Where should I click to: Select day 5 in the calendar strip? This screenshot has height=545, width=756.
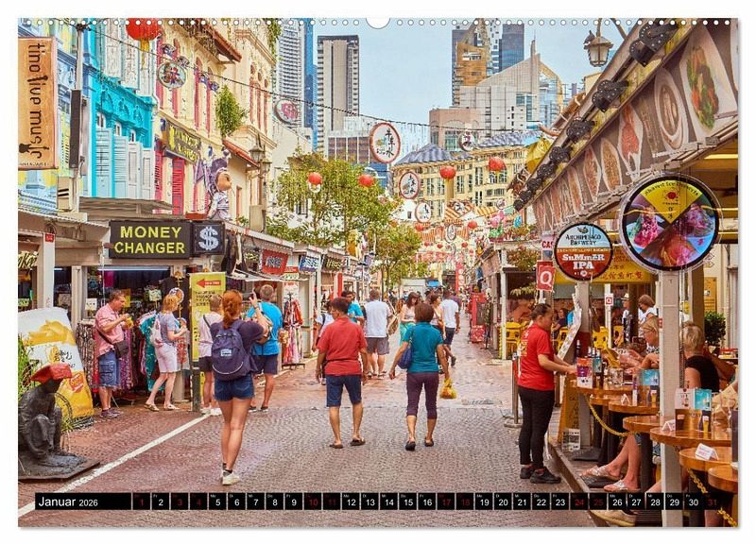click(x=217, y=502)
